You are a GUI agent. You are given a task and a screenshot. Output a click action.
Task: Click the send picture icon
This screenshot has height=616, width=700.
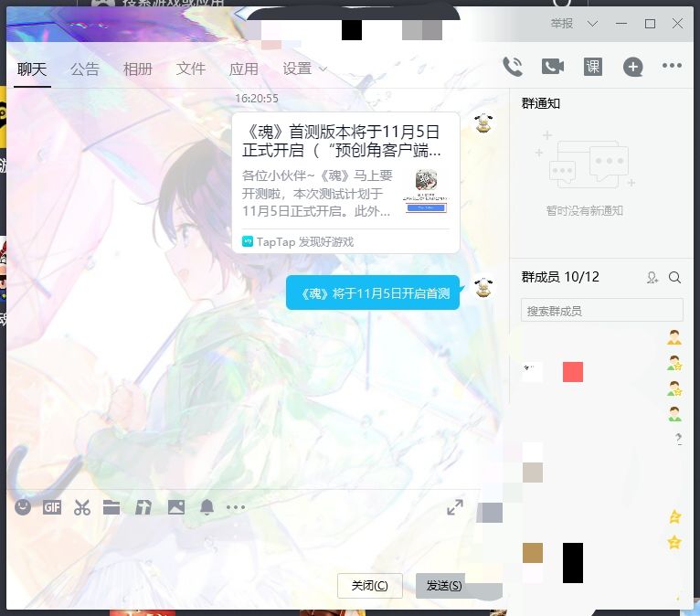(175, 507)
